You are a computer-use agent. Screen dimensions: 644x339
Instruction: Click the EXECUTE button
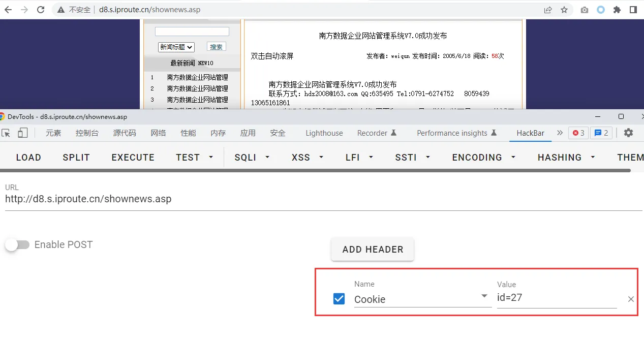(133, 158)
